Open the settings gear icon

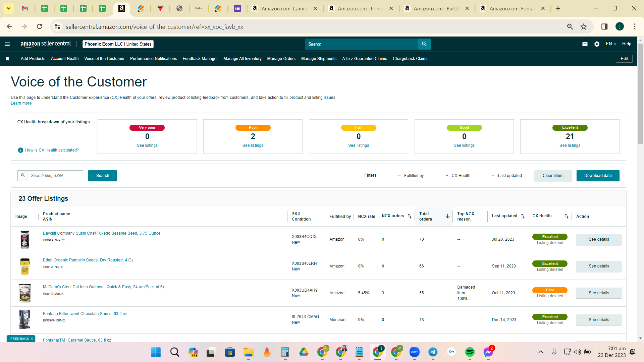pyautogui.click(x=597, y=44)
